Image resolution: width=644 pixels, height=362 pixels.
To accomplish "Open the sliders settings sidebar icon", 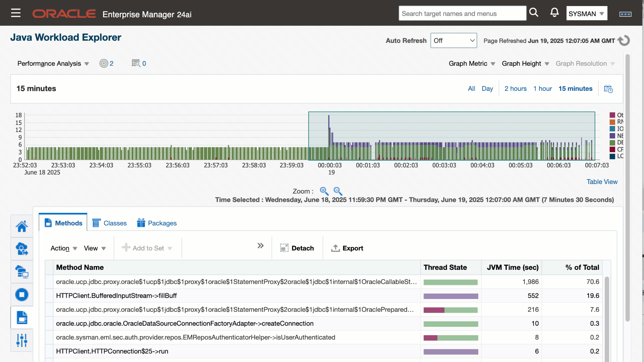I will 22,340.
